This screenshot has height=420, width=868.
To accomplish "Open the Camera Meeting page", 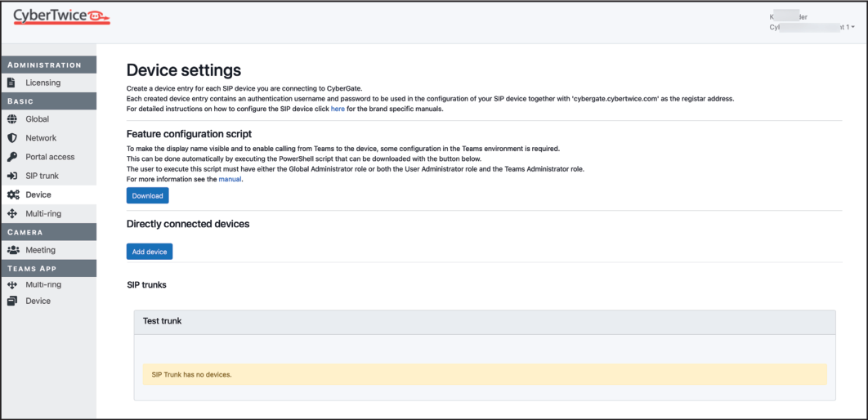I will (49, 250).
